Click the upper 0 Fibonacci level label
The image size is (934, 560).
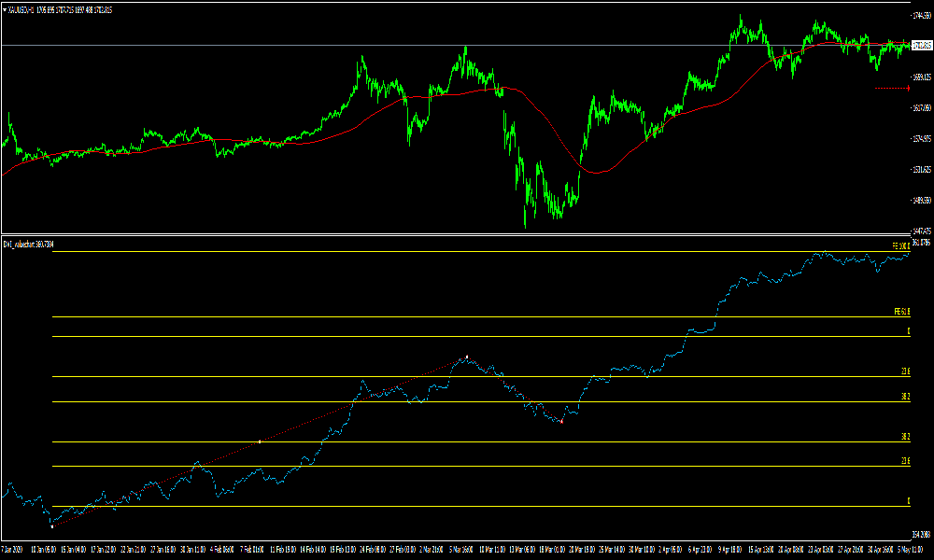click(x=908, y=331)
